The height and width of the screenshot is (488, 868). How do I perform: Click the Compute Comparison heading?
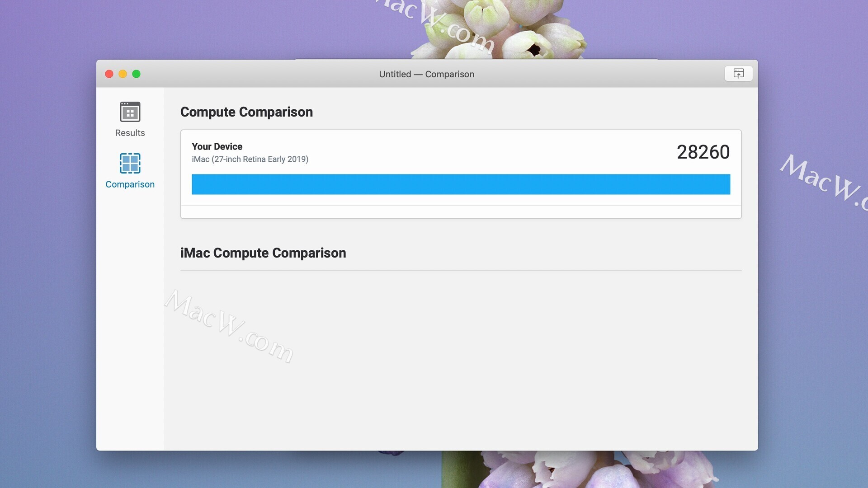(x=246, y=112)
